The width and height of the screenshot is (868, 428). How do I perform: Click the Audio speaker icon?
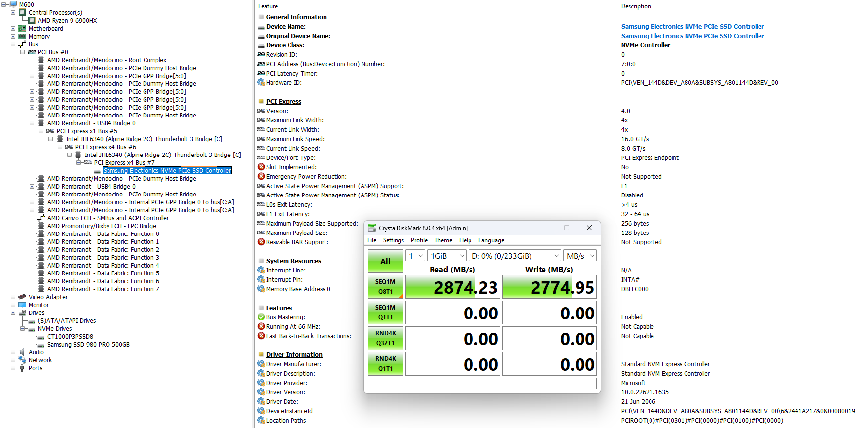click(22, 352)
